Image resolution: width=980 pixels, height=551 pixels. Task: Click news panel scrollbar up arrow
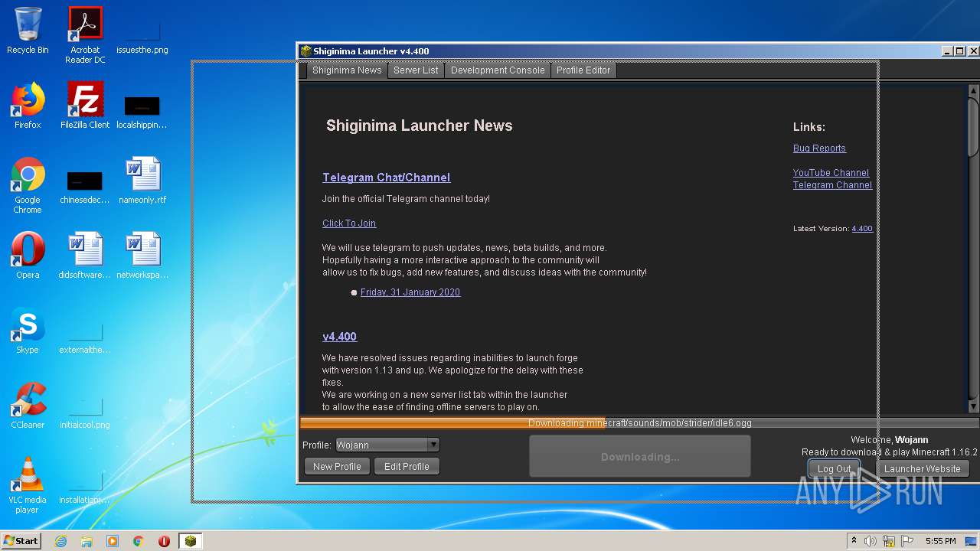974,90
